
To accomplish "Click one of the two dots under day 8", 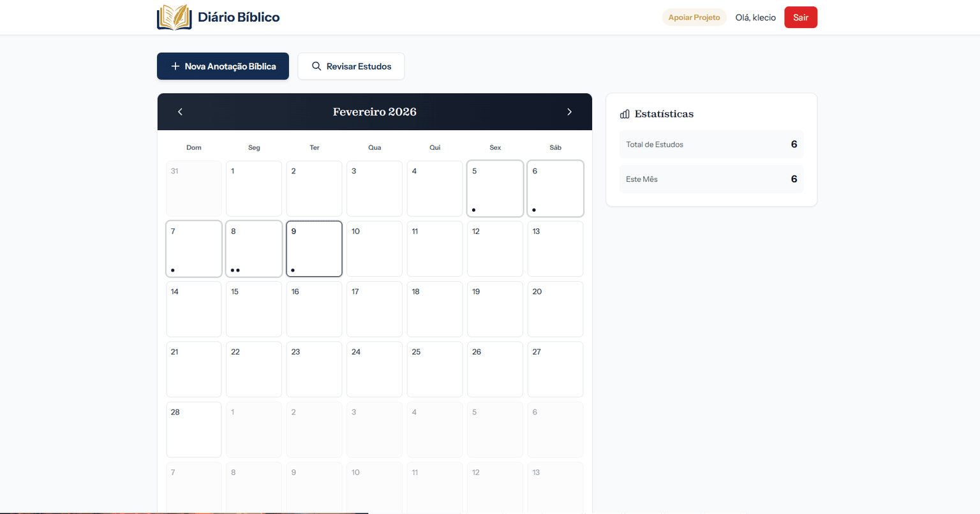I will pyautogui.click(x=233, y=270).
